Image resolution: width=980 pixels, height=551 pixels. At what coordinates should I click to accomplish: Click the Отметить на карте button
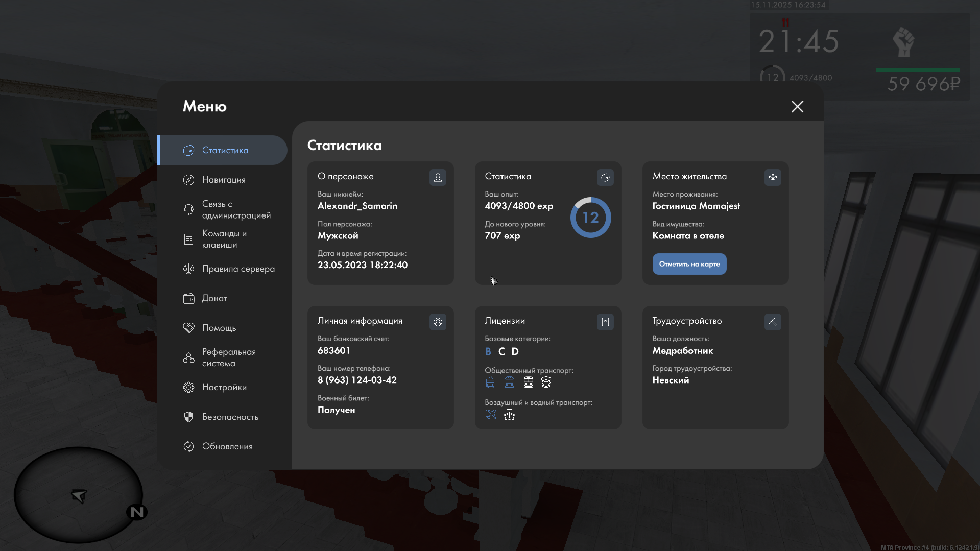tap(689, 264)
